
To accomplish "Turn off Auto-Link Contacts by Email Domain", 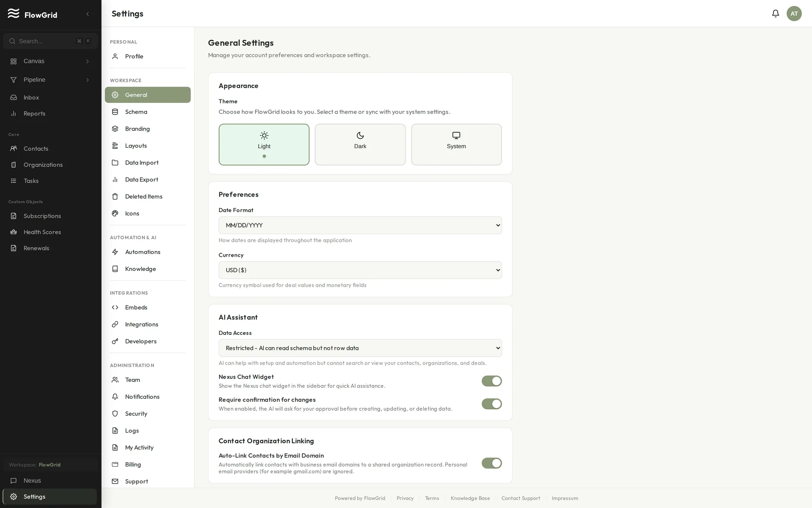I will click(x=491, y=463).
